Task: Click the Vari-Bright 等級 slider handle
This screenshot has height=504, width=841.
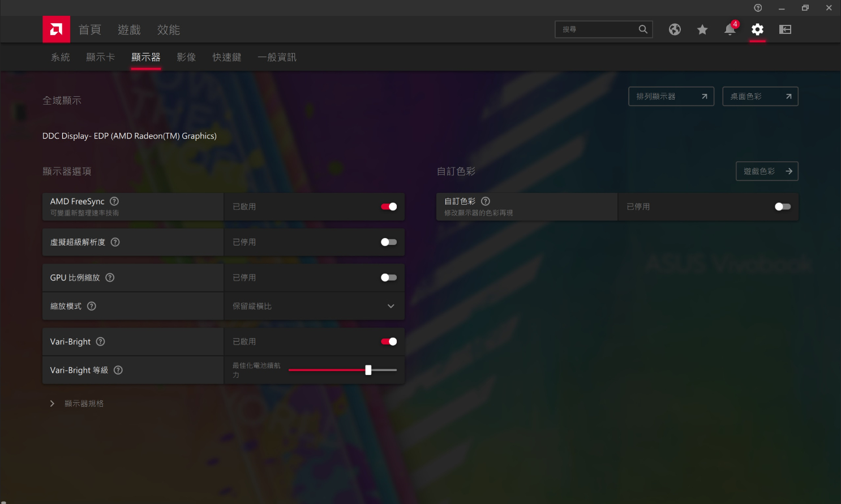Action: 368,370
